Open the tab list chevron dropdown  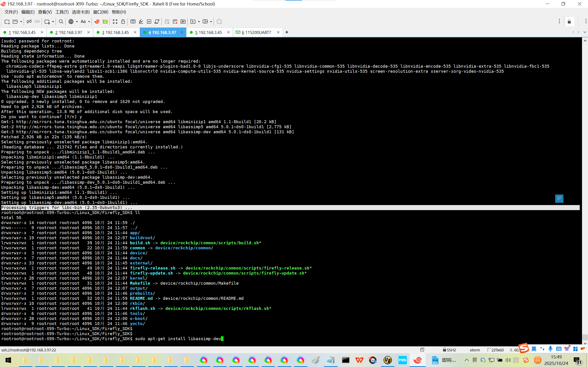585,32
